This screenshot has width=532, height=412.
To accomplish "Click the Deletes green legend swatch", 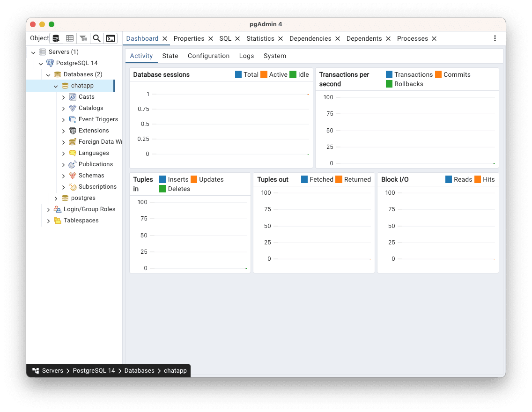I will point(163,189).
